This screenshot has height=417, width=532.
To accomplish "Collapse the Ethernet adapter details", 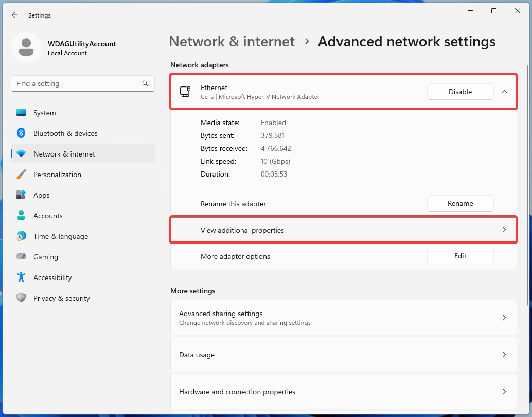I will pyautogui.click(x=504, y=91).
